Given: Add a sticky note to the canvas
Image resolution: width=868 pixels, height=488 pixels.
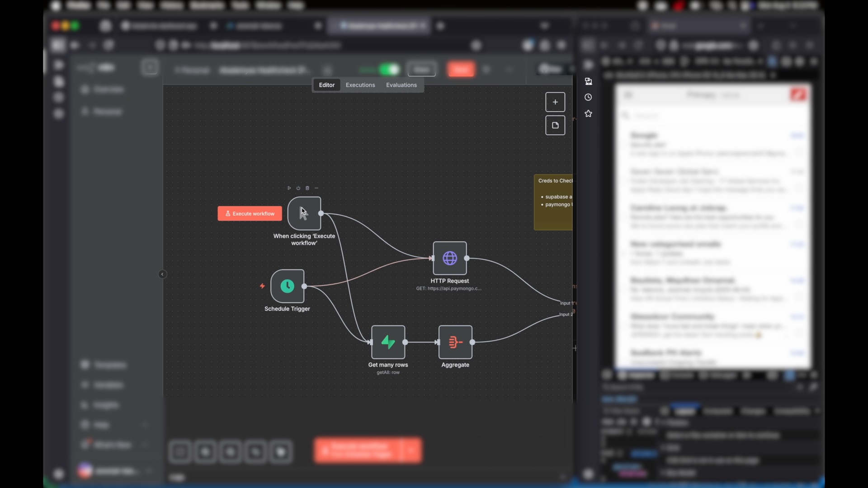Looking at the screenshot, I should click(555, 126).
